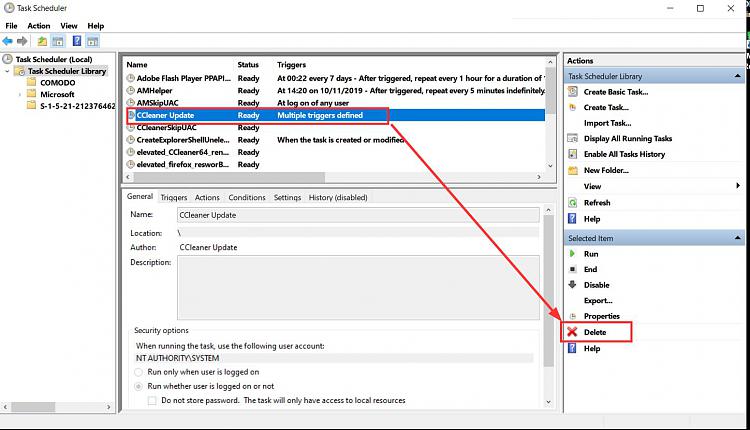Click the COMODO folder icon in tree
This screenshot has height=430, width=750.
pyautogui.click(x=32, y=82)
